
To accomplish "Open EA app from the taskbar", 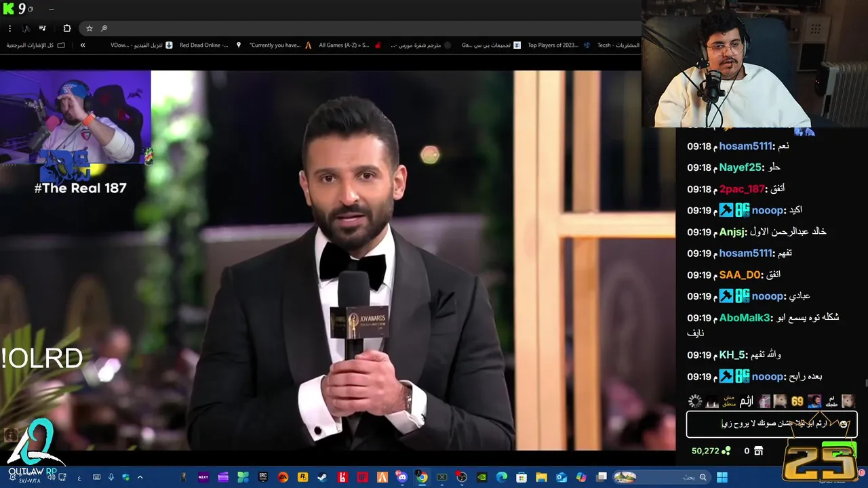I will coord(283,478).
